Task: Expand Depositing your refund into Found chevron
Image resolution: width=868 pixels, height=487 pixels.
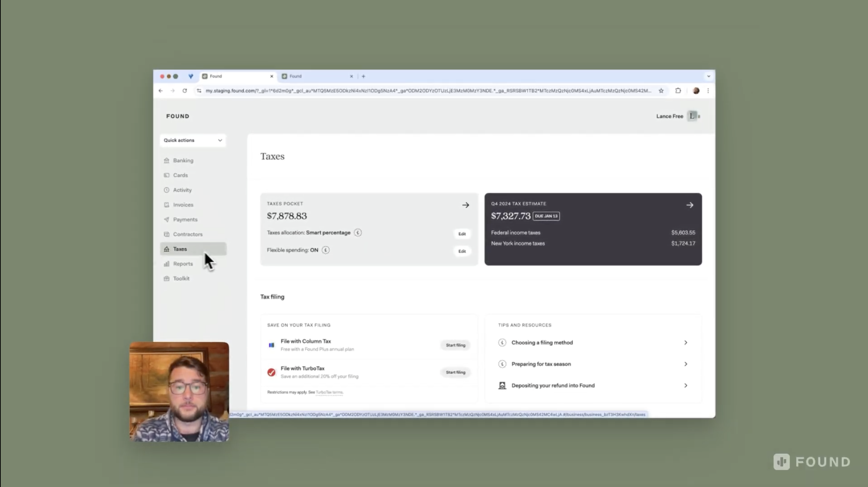Action: [685, 385]
